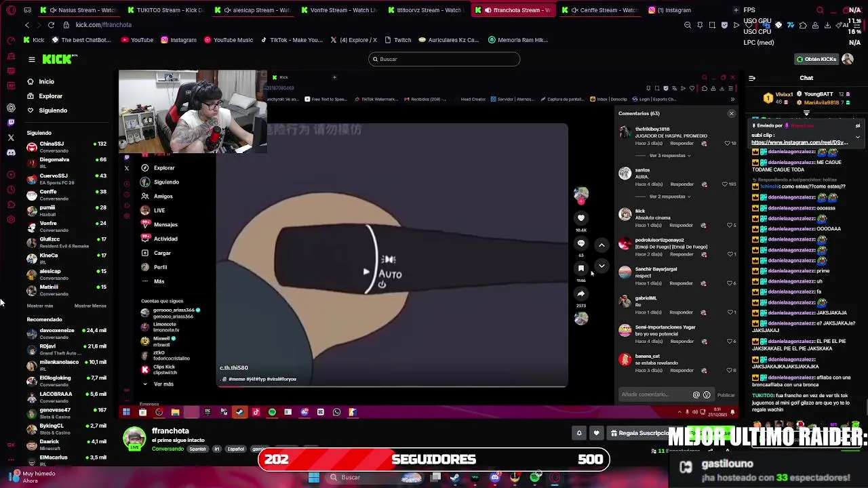Click follow heart next to notification bell
This screenshot has width=868, height=488.
tap(596, 433)
